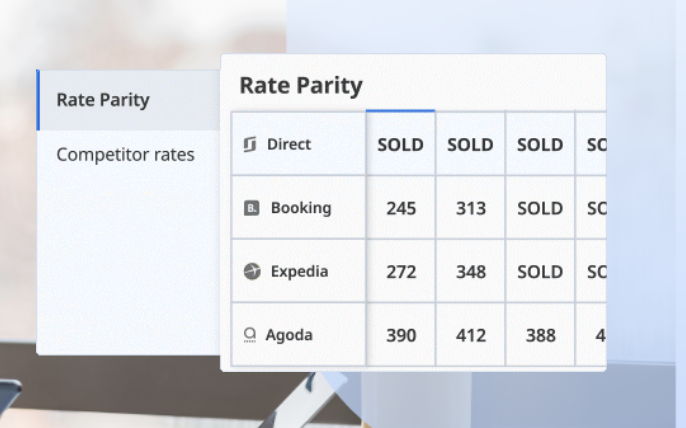Click Agoda rate cell showing 390
The height and width of the screenshot is (428, 686).
click(x=400, y=336)
